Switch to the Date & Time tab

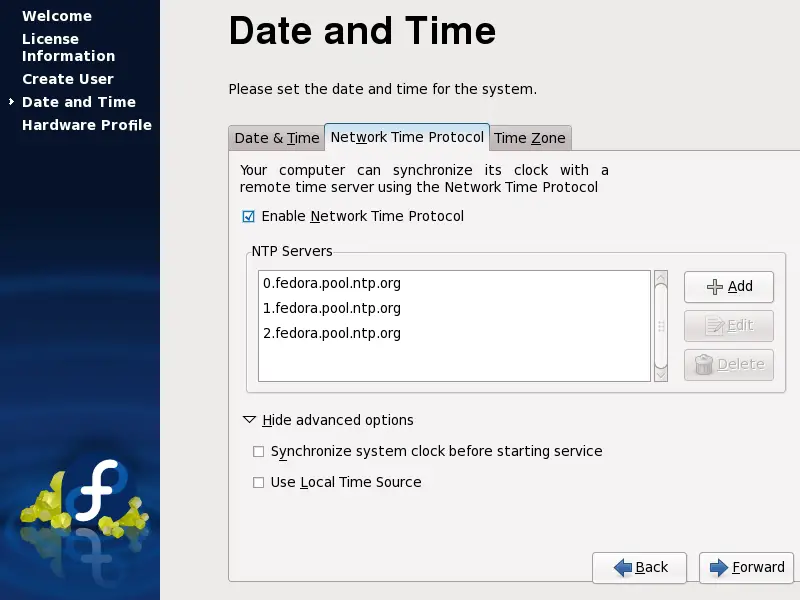pos(277,138)
